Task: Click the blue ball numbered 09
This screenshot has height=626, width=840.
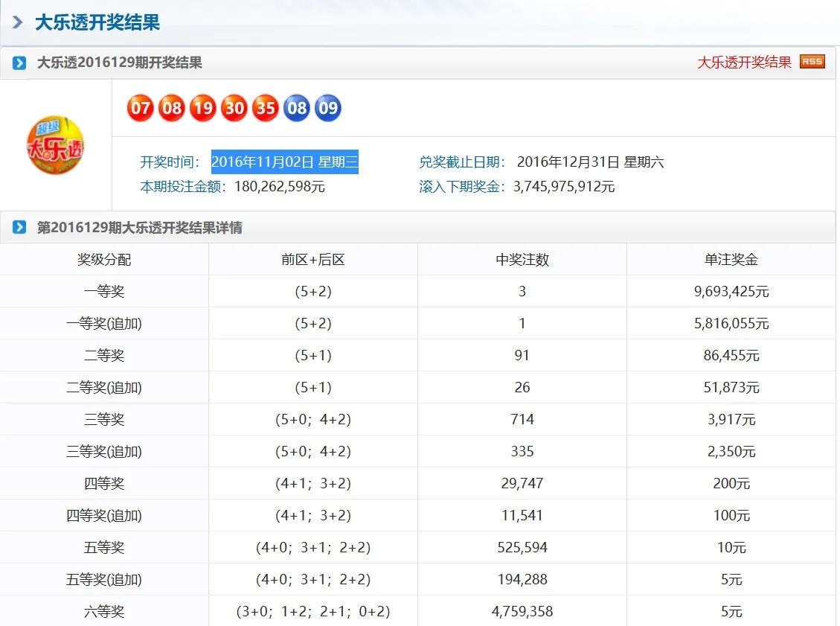Action: tap(327, 107)
